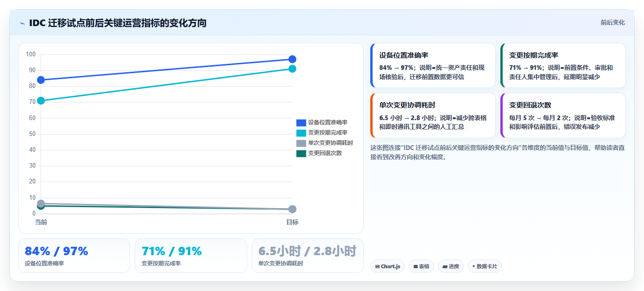644x291 pixels.
Task: Click 变更按期完成率 label under 71% / 91%
Action: point(161,264)
